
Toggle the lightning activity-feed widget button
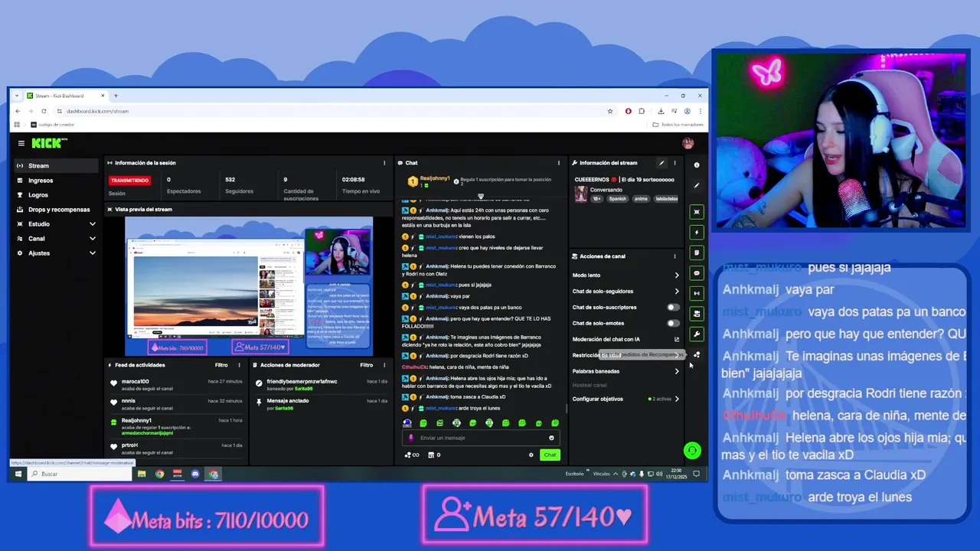tap(696, 232)
